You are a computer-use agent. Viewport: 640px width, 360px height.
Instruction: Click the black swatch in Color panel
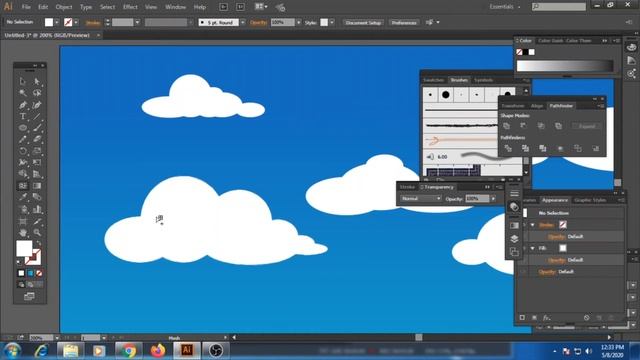[x=526, y=52]
